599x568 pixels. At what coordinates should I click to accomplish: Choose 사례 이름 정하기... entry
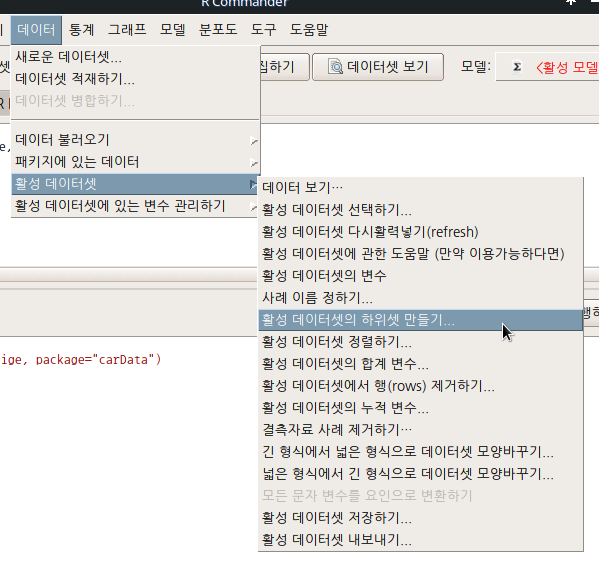click(421, 298)
